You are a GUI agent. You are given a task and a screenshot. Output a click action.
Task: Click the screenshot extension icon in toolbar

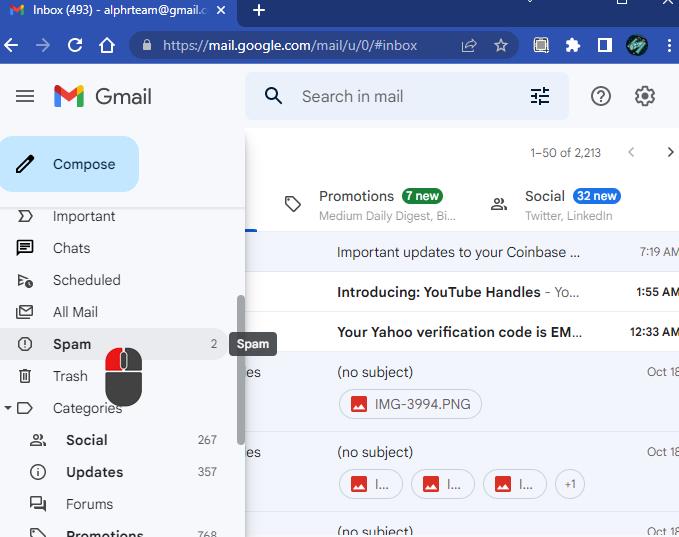coord(541,45)
